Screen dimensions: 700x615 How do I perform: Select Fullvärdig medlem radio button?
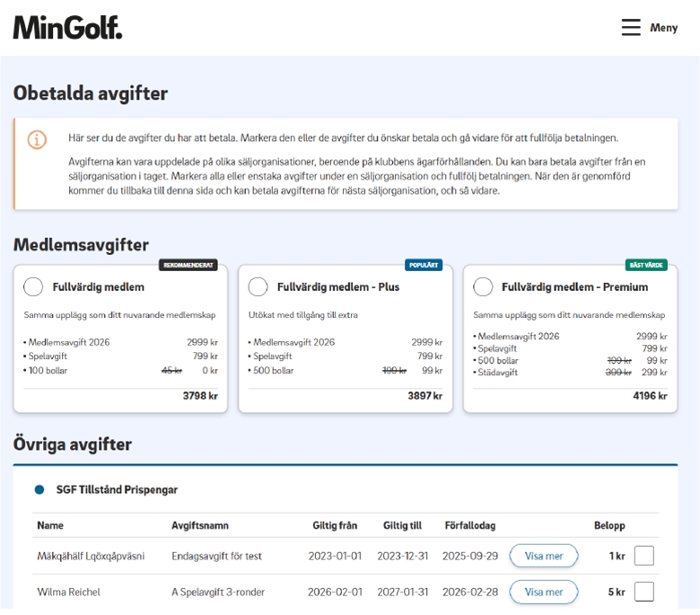click(x=33, y=287)
